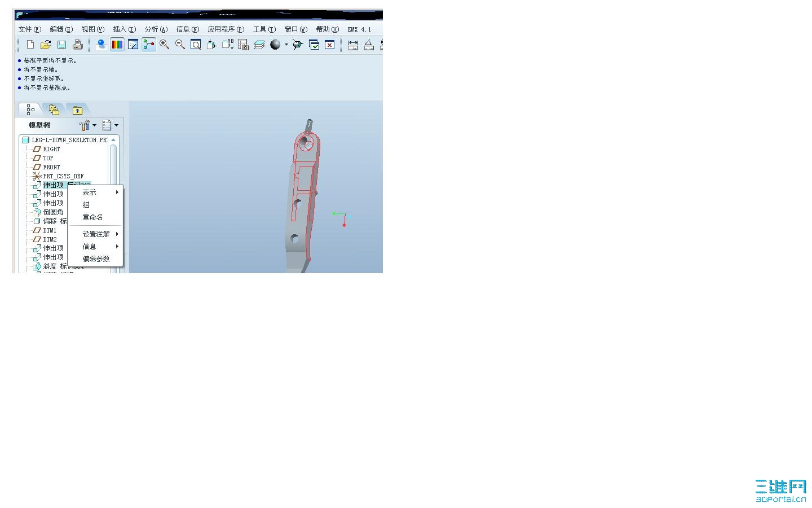Open the 编辑 menu

coord(61,29)
